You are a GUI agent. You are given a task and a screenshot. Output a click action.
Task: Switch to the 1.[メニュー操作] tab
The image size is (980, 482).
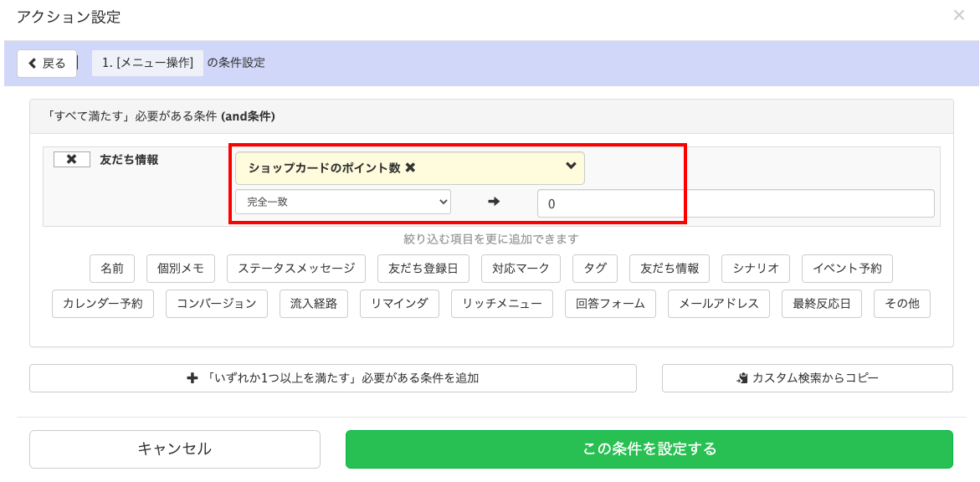click(147, 64)
